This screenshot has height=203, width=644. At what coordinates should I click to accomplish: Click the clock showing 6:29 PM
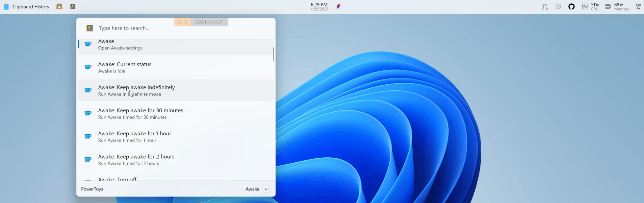(x=319, y=7)
